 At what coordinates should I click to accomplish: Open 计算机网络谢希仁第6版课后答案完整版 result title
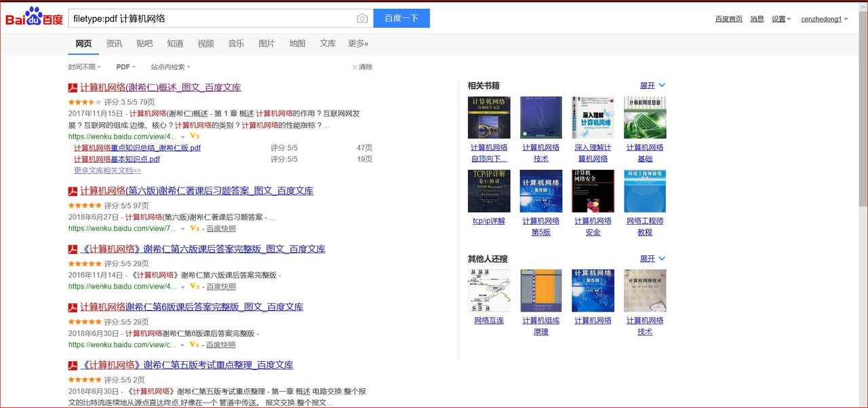[191, 308]
